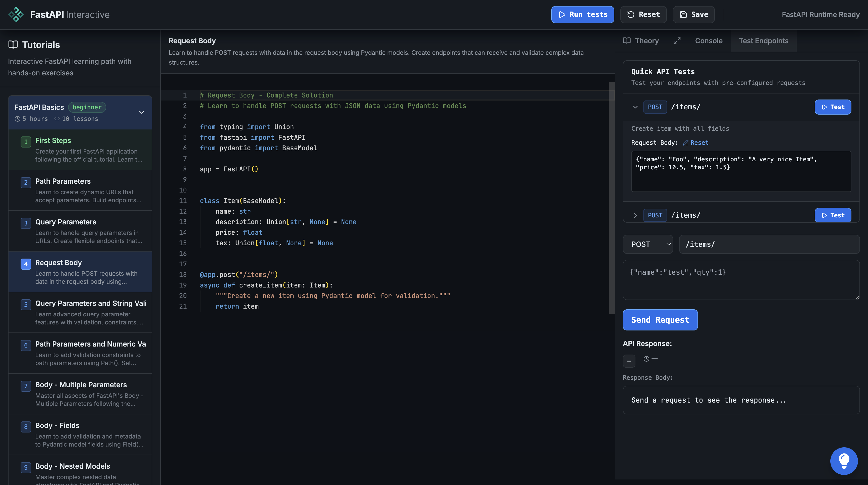Open the Path Parameters lesson

(80, 190)
